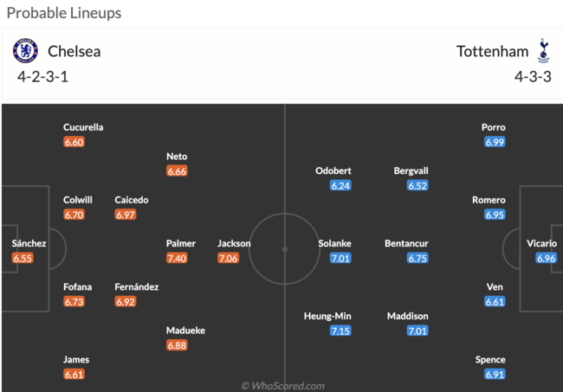Click the WhoScored.com watermark
Image resolution: width=563 pixels, height=392 pixels.
pos(282,385)
